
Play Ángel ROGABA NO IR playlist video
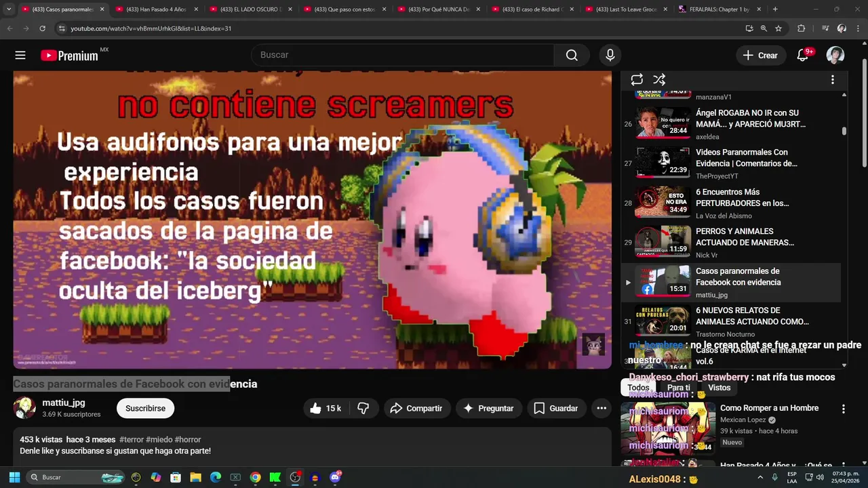pyautogui.click(x=731, y=124)
